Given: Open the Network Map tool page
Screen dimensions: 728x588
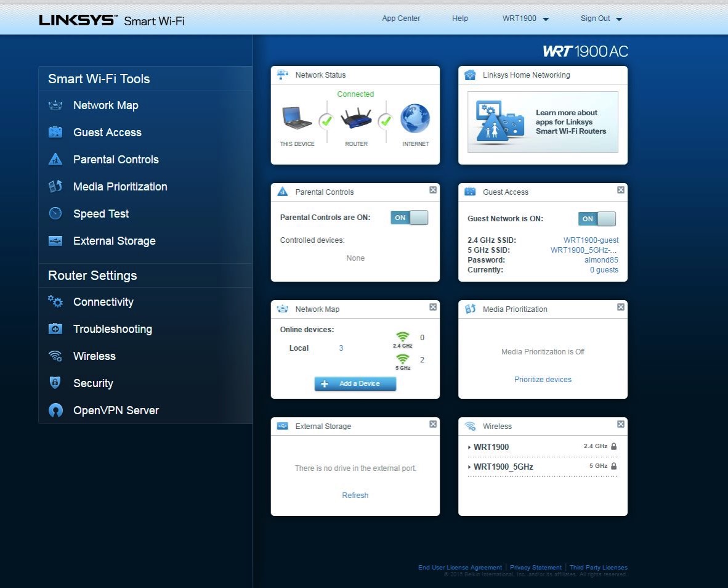Looking at the screenshot, I should [105, 105].
